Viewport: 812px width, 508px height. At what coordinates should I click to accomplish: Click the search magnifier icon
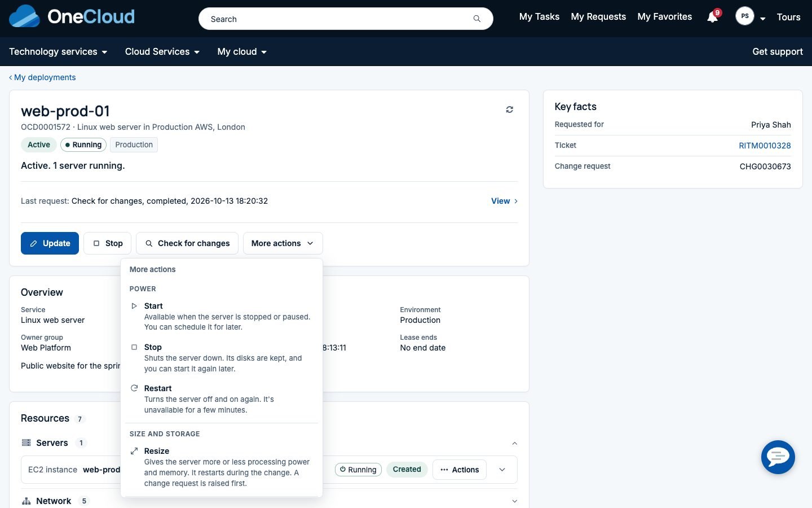coord(477,19)
